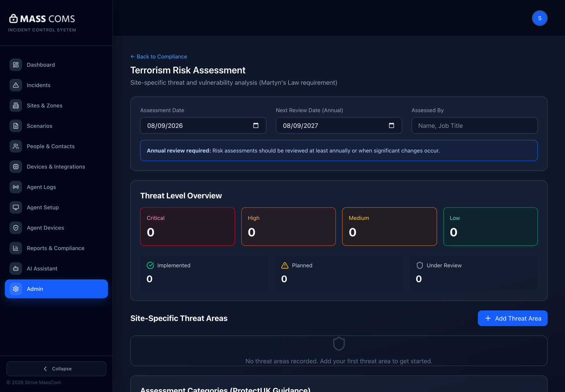Click the AI Assistant robot icon

pyautogui.click(x=16, y=269)
